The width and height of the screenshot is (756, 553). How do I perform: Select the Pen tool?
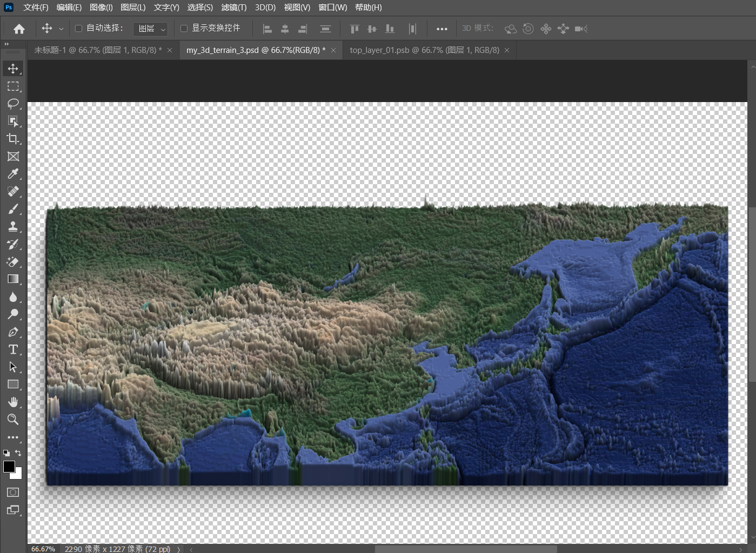click(13, 332)
